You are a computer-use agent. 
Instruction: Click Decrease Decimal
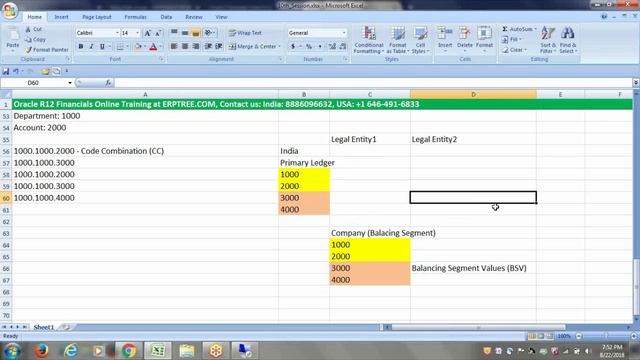(343, 47)
